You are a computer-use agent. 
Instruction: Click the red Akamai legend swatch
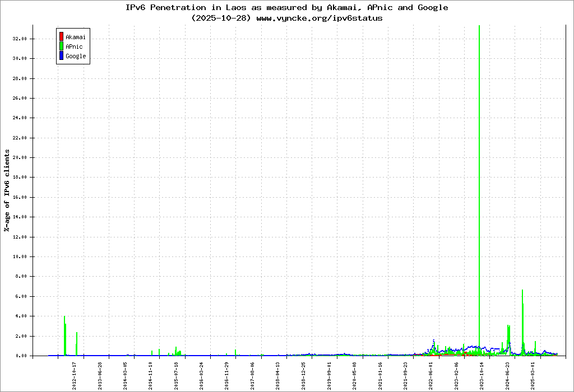pyautogui.click(x=61, y=37)
